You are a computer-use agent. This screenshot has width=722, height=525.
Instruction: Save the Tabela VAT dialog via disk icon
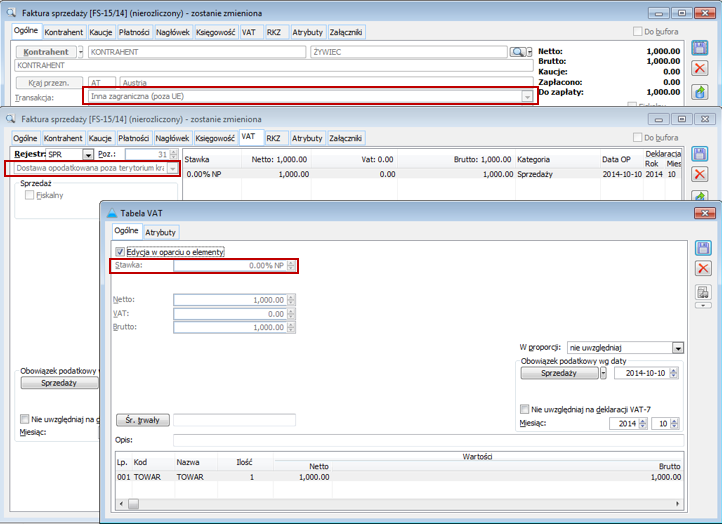pyautogui.click(x=703, y=248)
